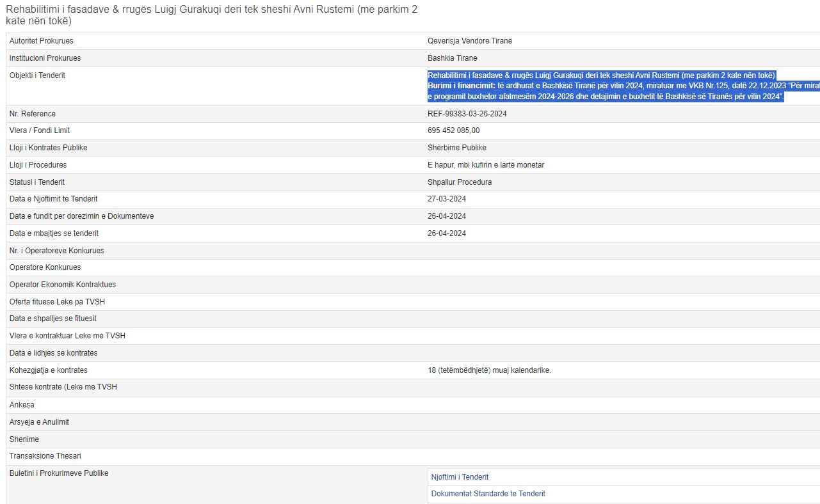Click the Autoritet Prokurues row label
The height and width of the screenshot is (504, 820).
coord(41,41)
